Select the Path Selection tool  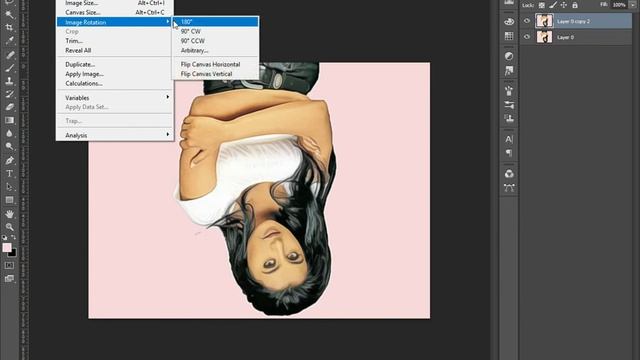tap(9, 187)
